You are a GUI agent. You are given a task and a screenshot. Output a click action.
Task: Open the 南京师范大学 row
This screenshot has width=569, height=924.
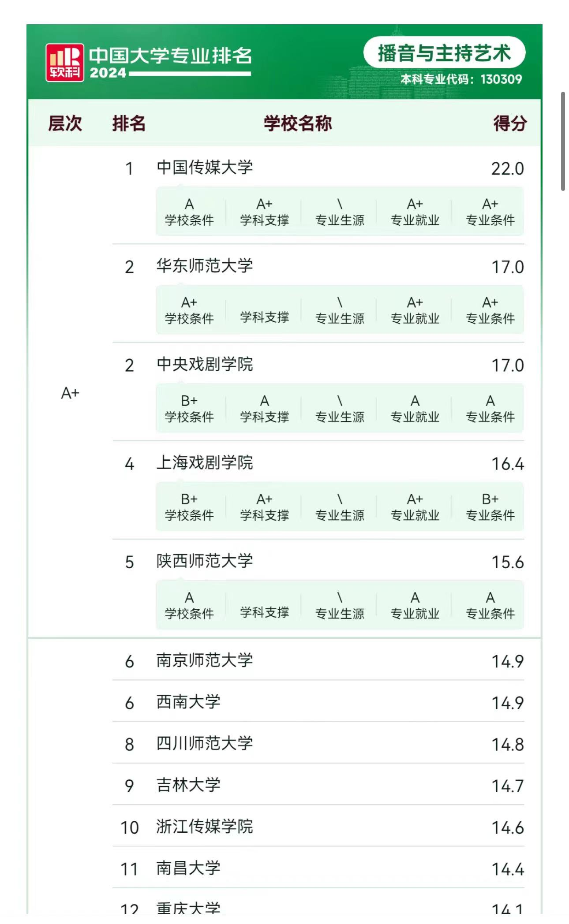click(x=205, y=660)
